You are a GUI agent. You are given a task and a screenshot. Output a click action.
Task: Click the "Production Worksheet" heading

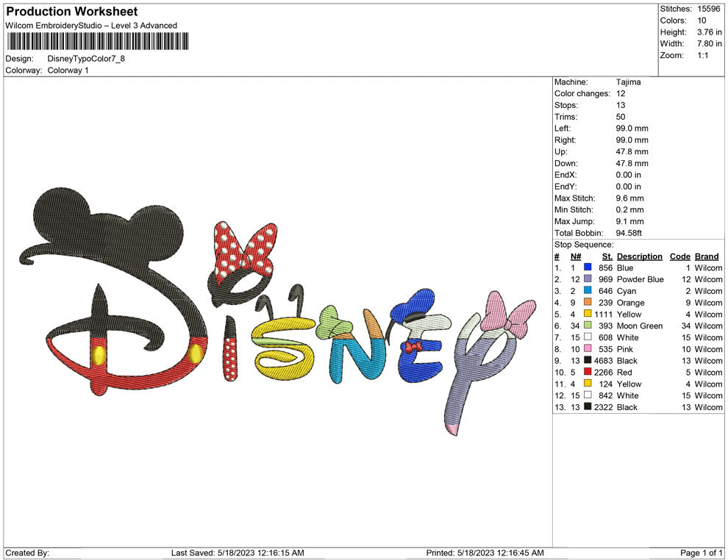(x=72, y=12)
